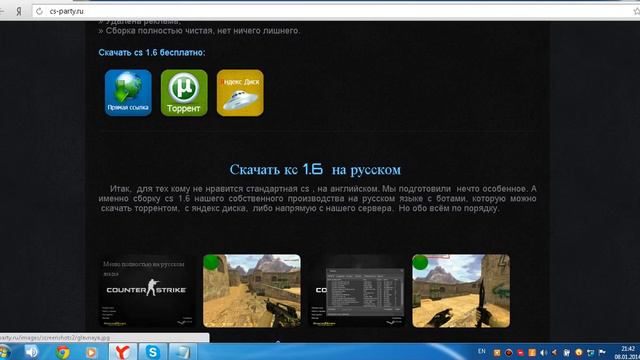640x360 pixels.
Task: Click the network connection tray icon
Action: [591, 352]
